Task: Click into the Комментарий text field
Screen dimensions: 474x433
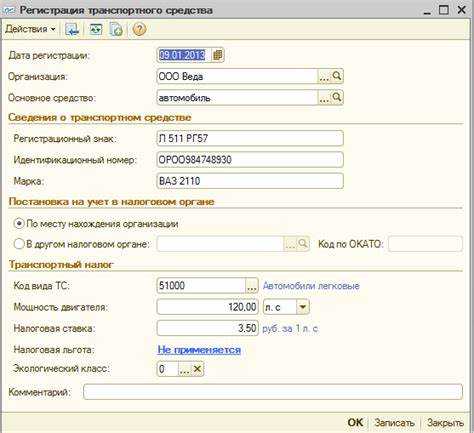Action: (x=273, y=392)
